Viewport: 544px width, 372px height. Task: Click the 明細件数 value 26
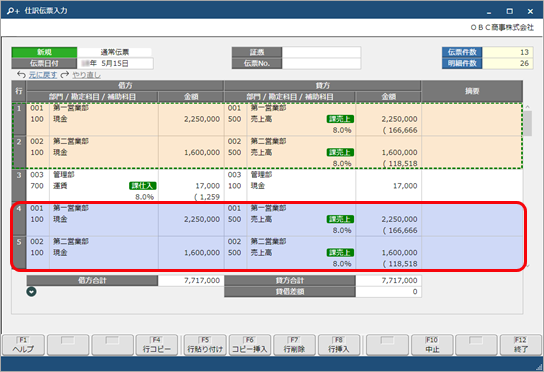(508, 63)
